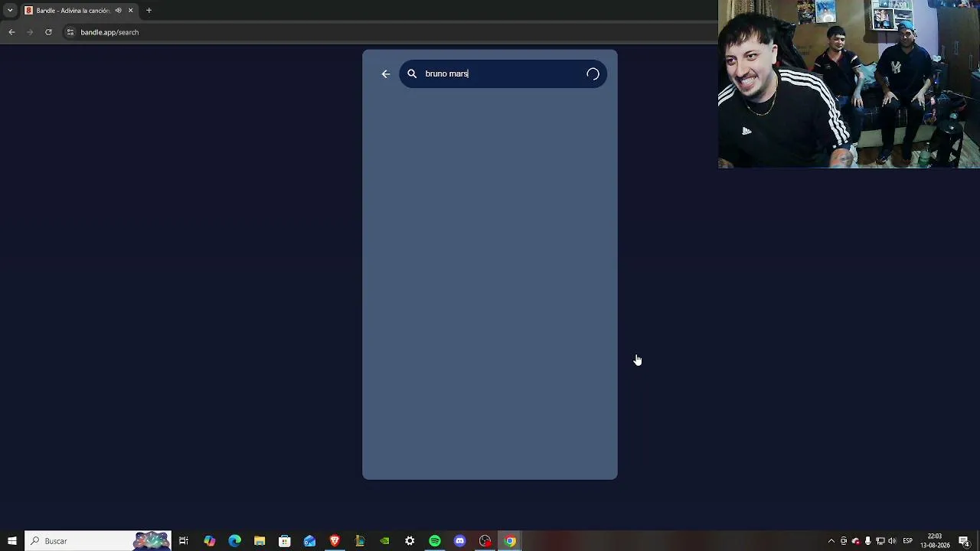Image resolution: width=980 pixels, height=551 pixels.
Task: Click the microphone tray icon
Action: click(867, 541)
